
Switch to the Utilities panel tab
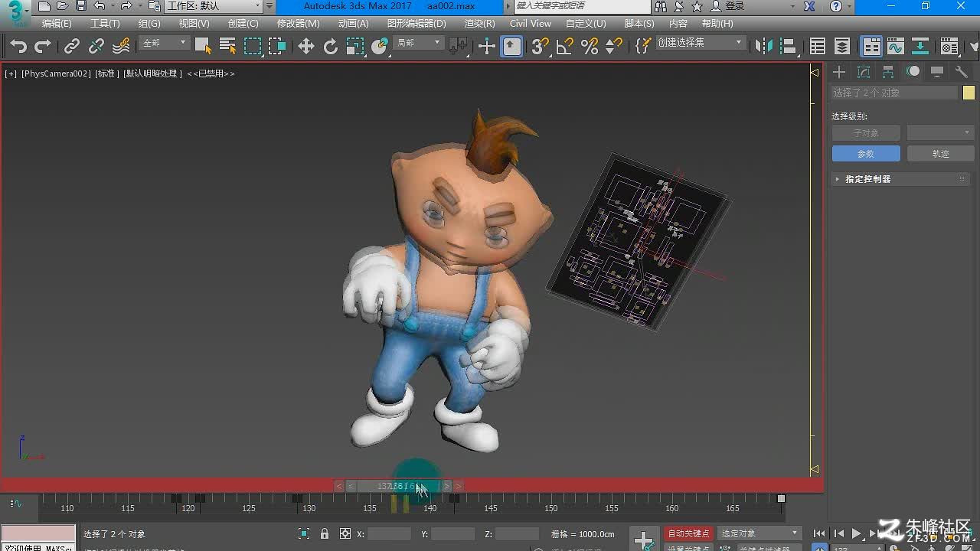[962, 72]
